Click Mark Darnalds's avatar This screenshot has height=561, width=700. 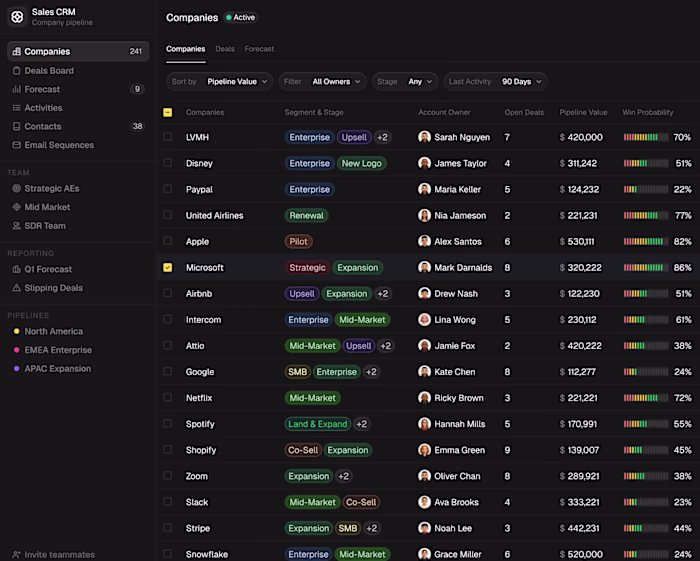424,267
